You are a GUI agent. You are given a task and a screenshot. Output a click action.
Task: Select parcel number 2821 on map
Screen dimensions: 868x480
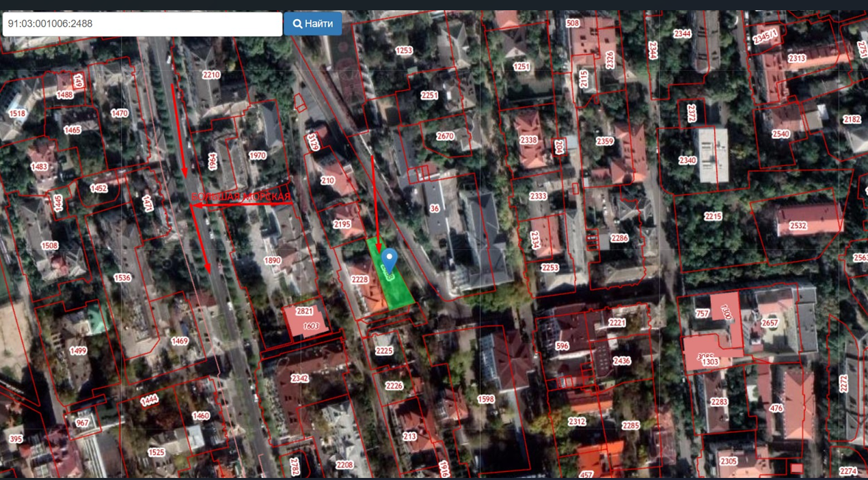[304, 311]
